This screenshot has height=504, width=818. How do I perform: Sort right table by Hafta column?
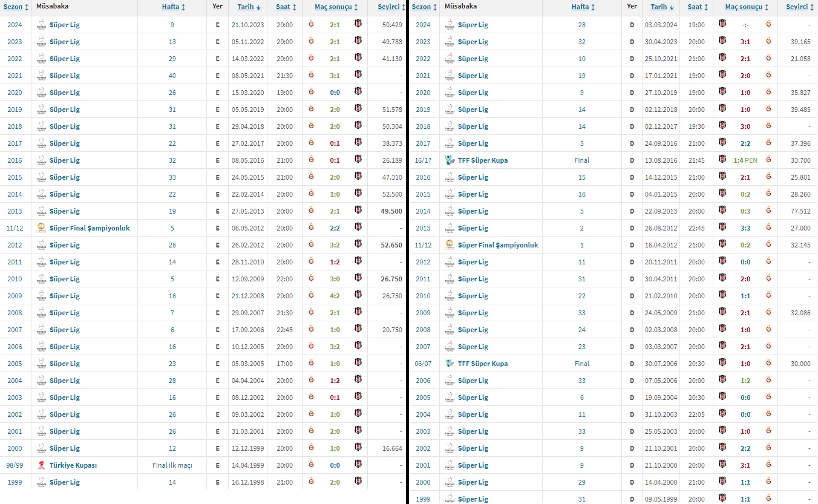coord(583,7)
